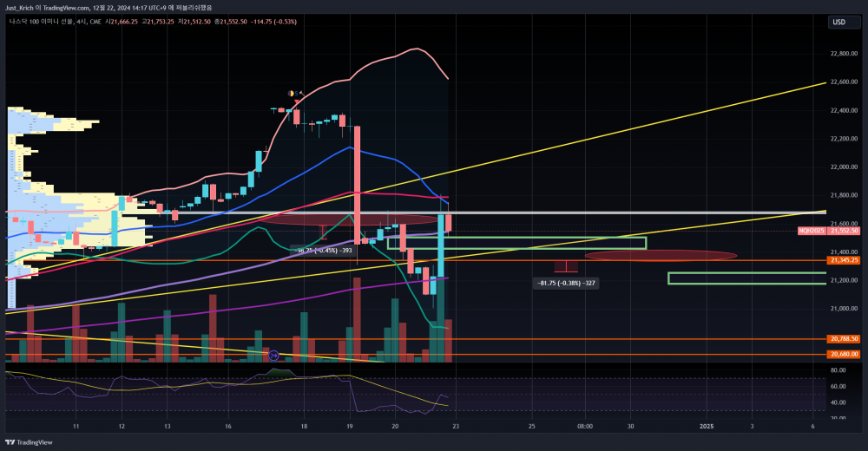Click the red flag marker above candles
Image resolution: width=868 pixels, height=451 pixels.
point(301,93)
